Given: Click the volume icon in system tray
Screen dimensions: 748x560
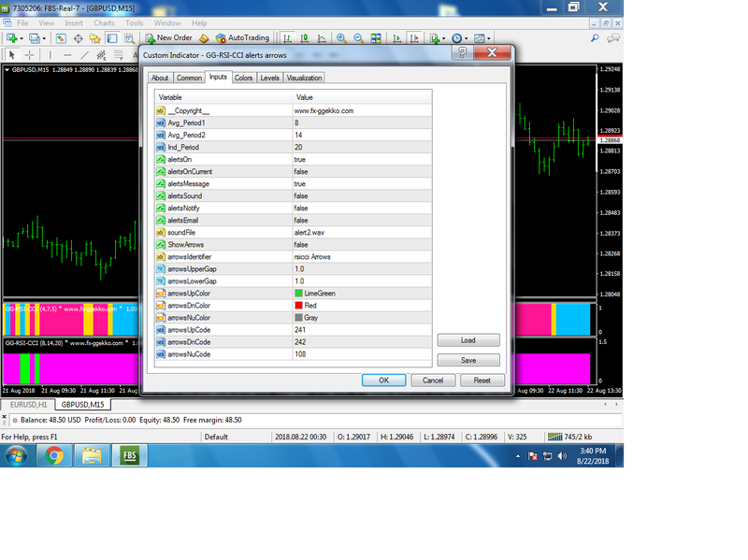Looking at the screenshot, I should coord(563,456).
